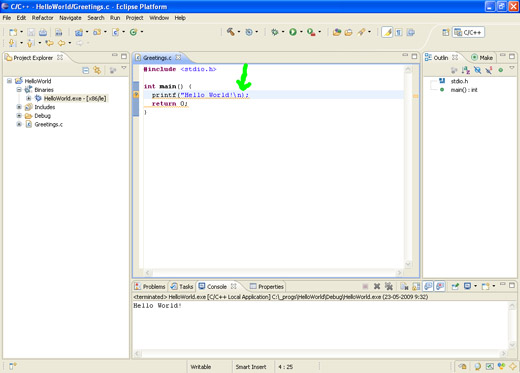Image resolution: width=520 pixels, height=373 pixels.
Task: Expand the HelloWorld.exe tree node
Action: point(29,98)
